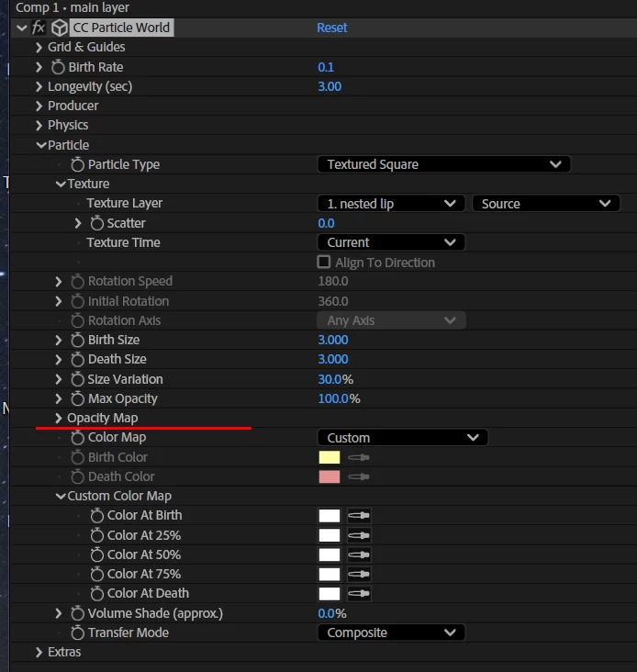Open Texture Time dropdown Current
Screen dimensions: 637x672
[391, 242]
